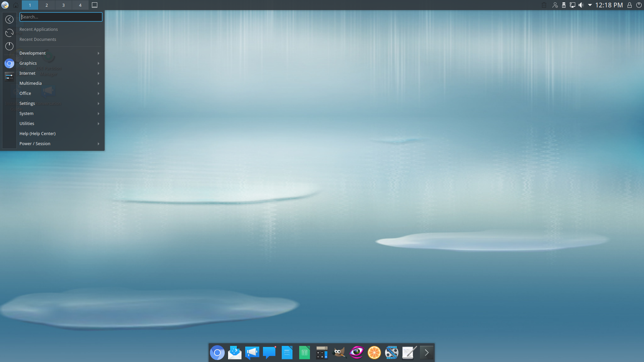Open the megaphone chat app in dock
The height and width of the screenshot is (362, 644).
click(252, 353)
